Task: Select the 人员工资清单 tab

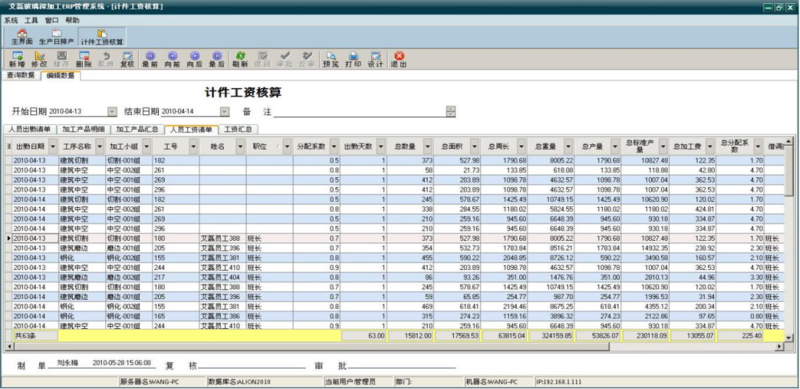Action: click(x=191, y=129)
